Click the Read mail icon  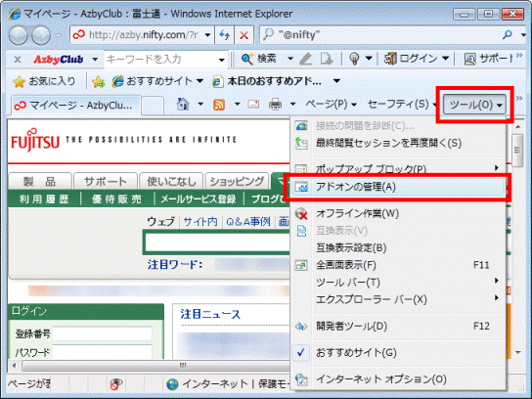[253, 104]
